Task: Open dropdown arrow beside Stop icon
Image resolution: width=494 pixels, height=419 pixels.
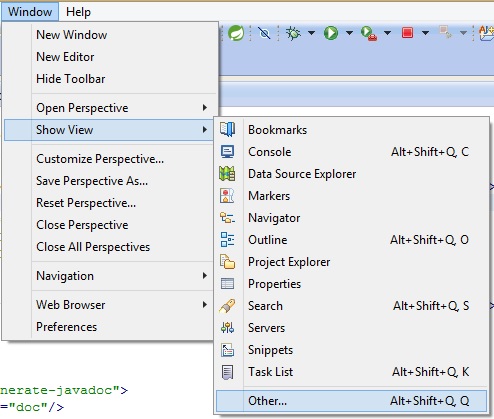Action: click(425, 33)
